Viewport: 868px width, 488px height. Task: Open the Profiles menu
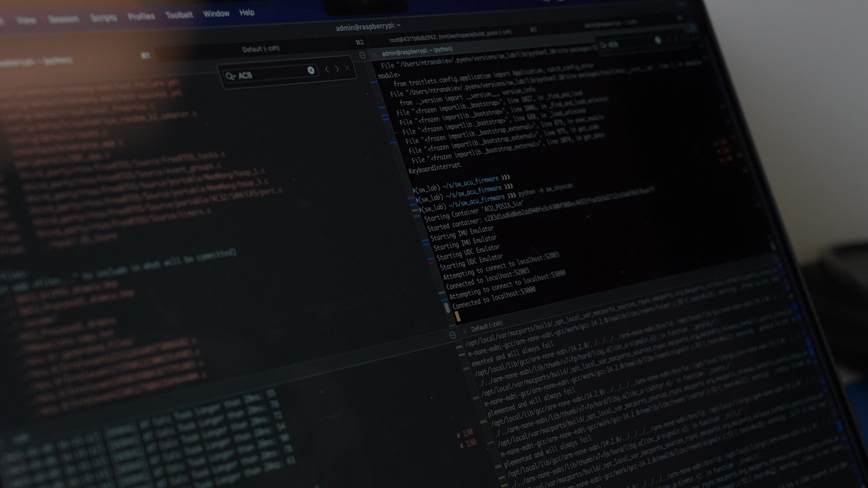pyautogui.click(x=141, y=16)
